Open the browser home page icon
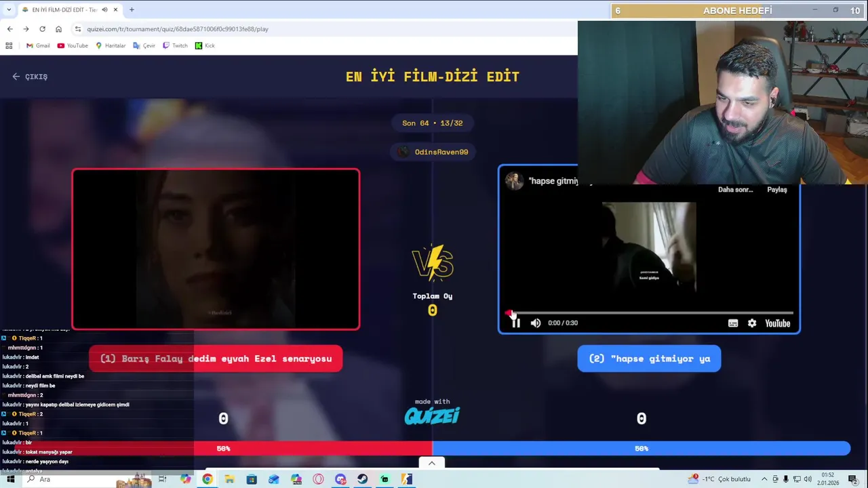 coord(58,29)
